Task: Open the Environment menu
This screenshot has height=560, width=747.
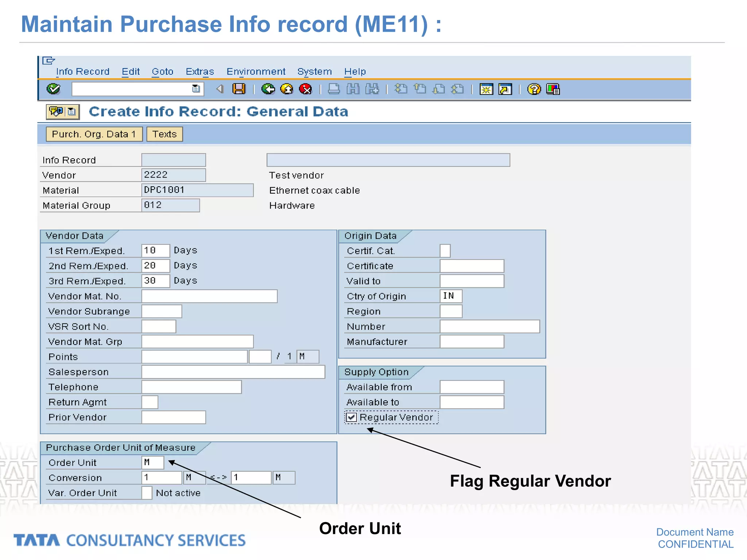Action: point(256,71)
